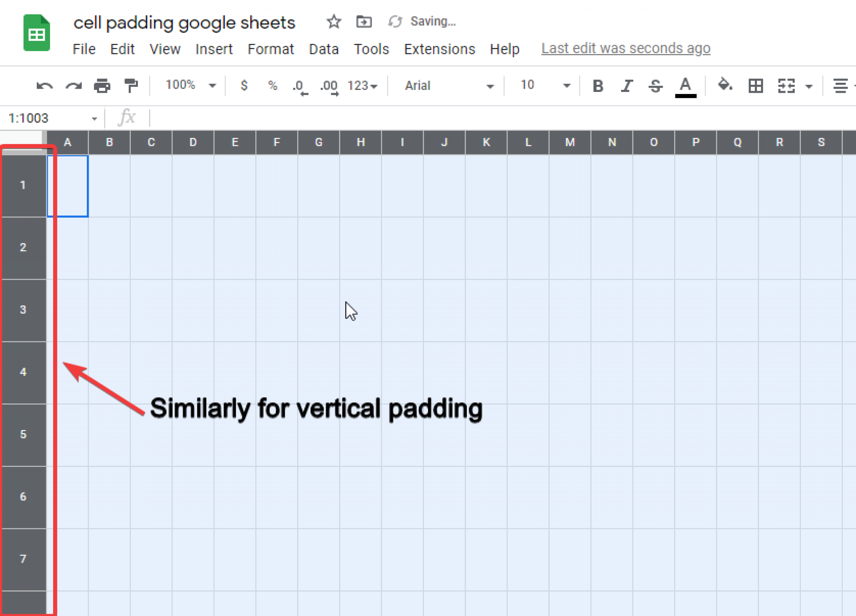Open the File menu
Image resolution: width=856 pixels, height=616 pixels.
tap(84, 49)
